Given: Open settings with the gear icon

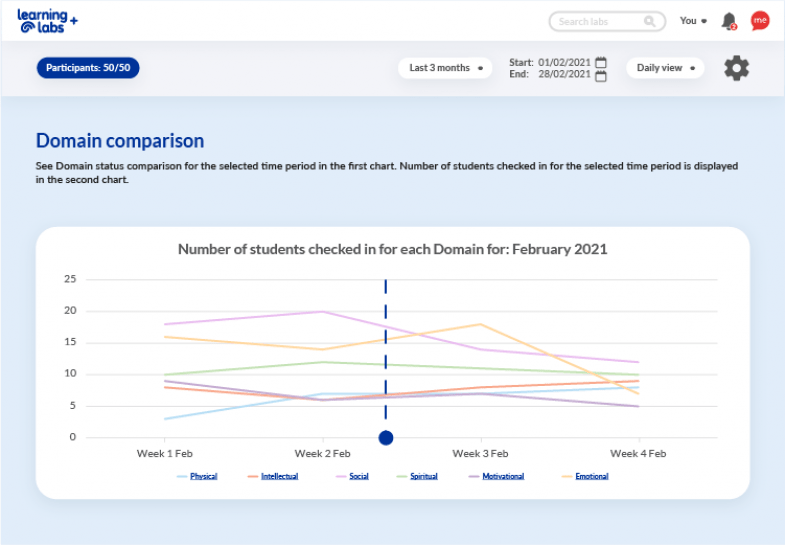Looking at the screenshot, I should (736, 68).
